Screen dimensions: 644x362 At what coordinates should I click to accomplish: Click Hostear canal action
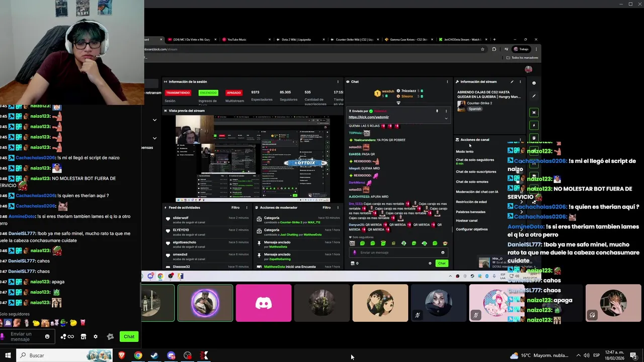[x=466, y=220]
